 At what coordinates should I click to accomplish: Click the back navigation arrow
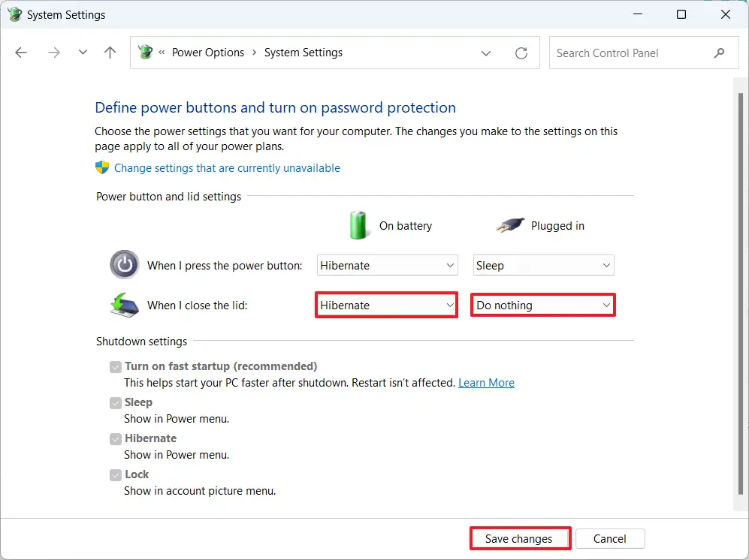pos(21,53)
